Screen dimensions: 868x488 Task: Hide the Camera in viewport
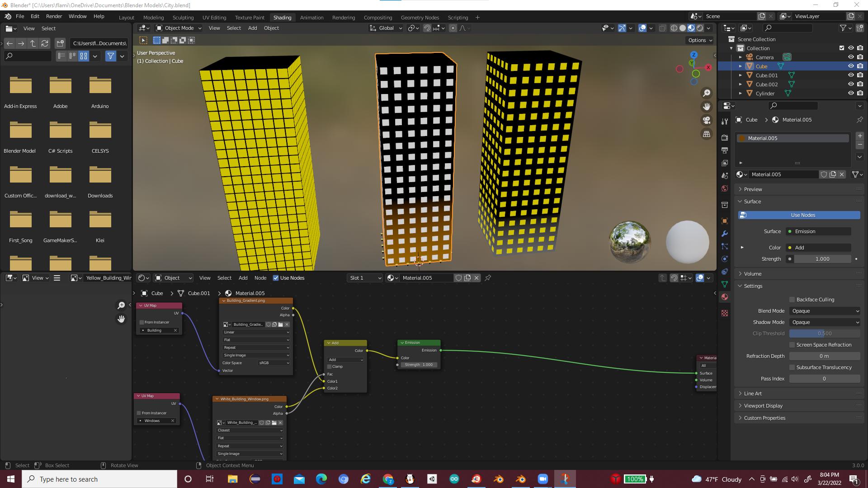coord(851,57)
